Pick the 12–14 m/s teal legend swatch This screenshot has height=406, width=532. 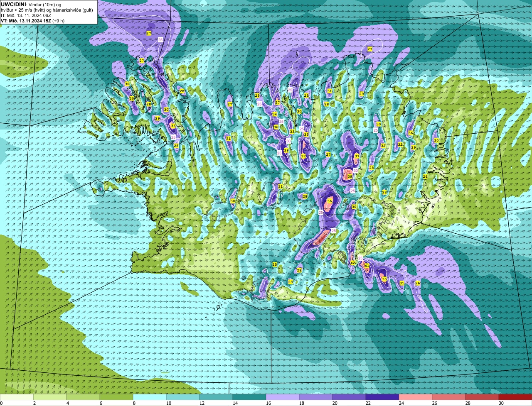216,397
